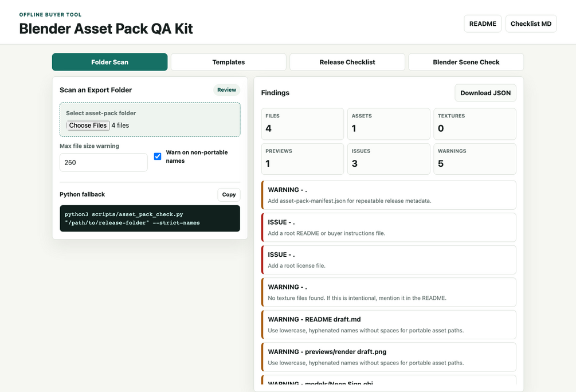The width and height of the screenshot is (576, 392).
Task: Click the Scan an Export Folder heading
Action: (96, 90)
